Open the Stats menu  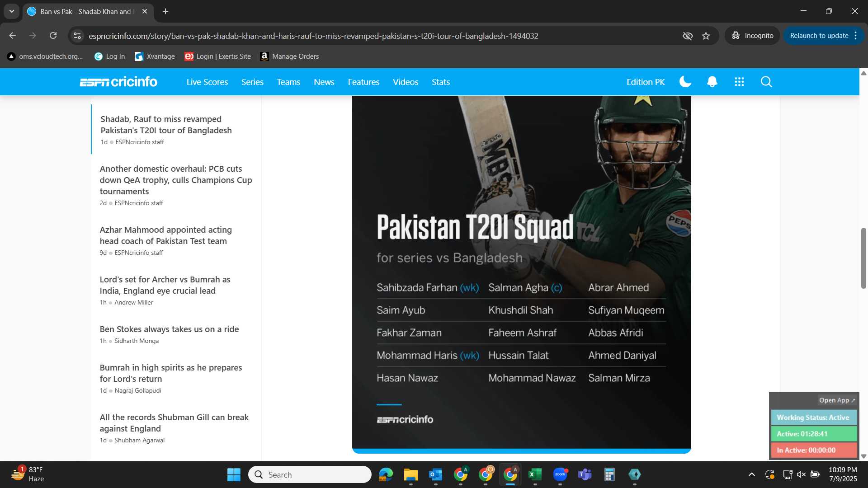441,82
